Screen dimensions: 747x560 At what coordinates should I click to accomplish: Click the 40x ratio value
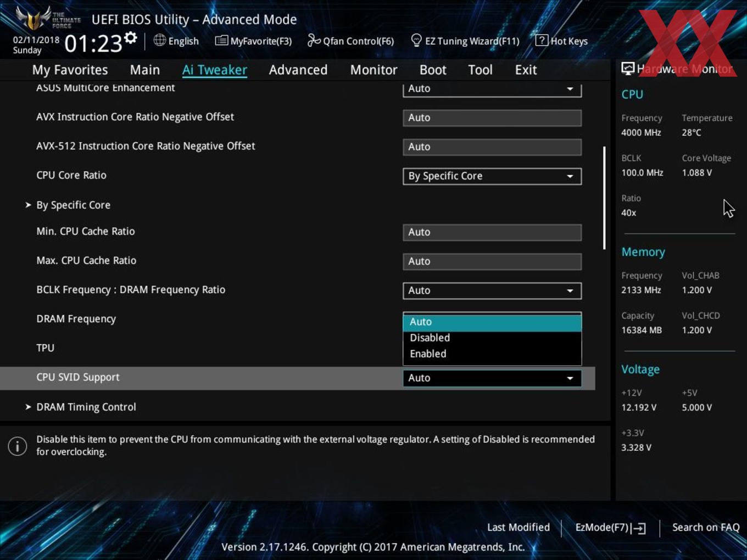pyautogui.click(x=629, y=212)
